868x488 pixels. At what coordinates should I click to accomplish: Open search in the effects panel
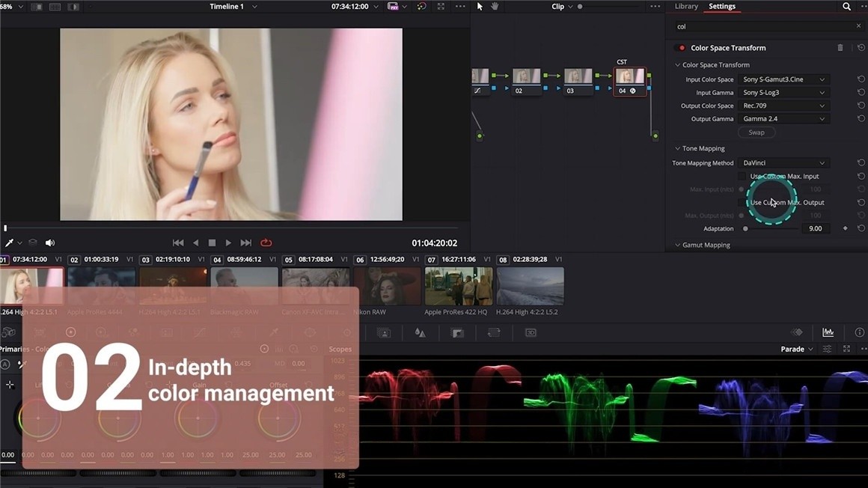(846, 7)
